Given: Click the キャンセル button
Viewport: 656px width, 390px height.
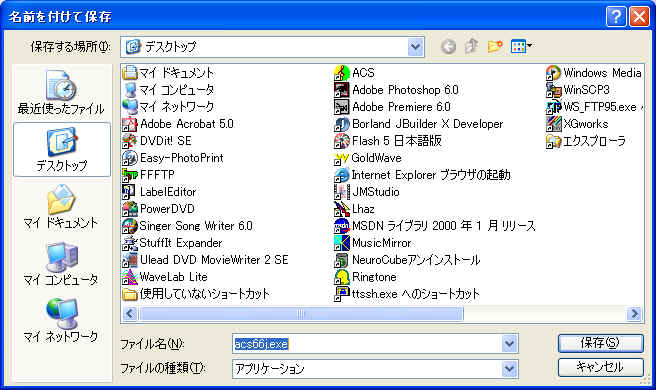Looking at the screenshot, I should pos(600,367).
